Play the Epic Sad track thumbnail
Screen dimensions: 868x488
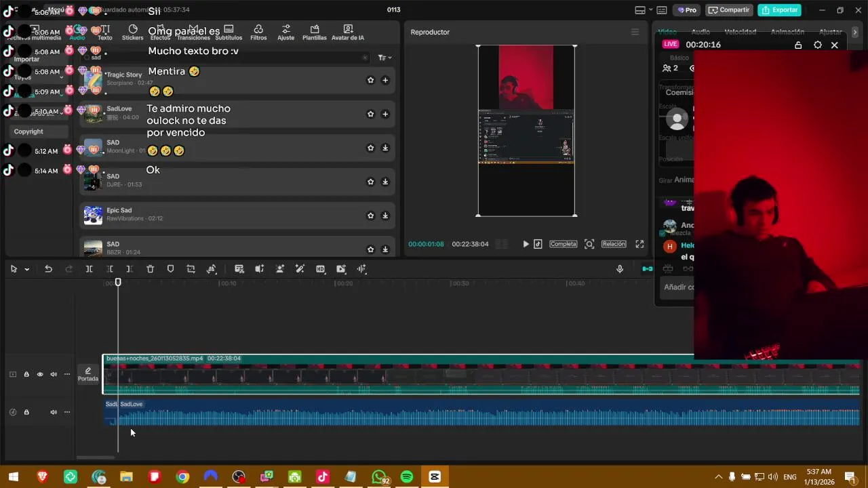click(93, 216)
